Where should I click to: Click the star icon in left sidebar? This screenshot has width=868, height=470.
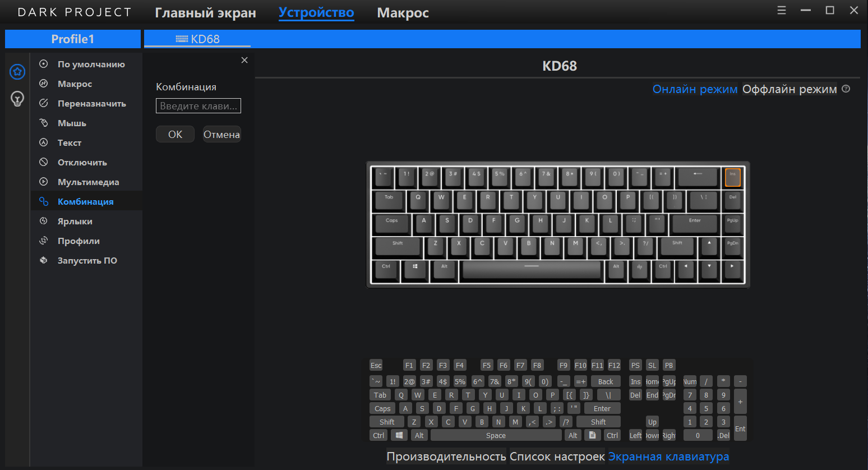[x=17, y=72]
